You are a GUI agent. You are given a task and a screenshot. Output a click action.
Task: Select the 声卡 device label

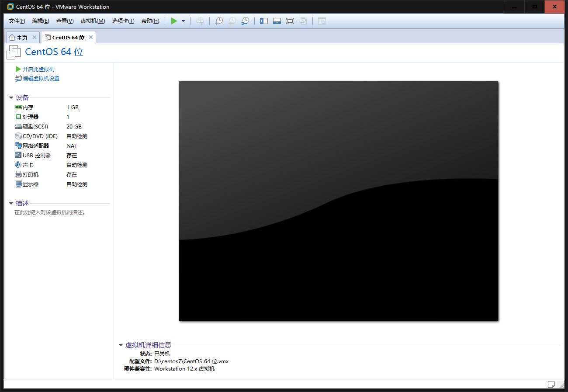coord(28,165)
